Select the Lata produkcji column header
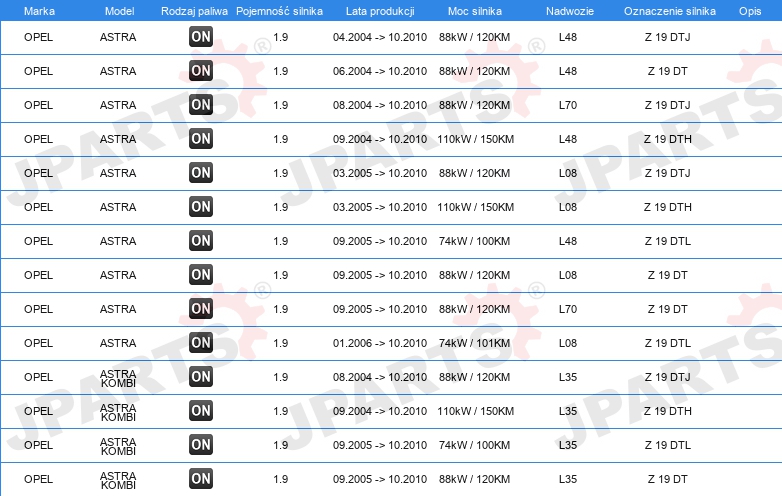This screenshot has width=782, height=496. click(380, 11)
